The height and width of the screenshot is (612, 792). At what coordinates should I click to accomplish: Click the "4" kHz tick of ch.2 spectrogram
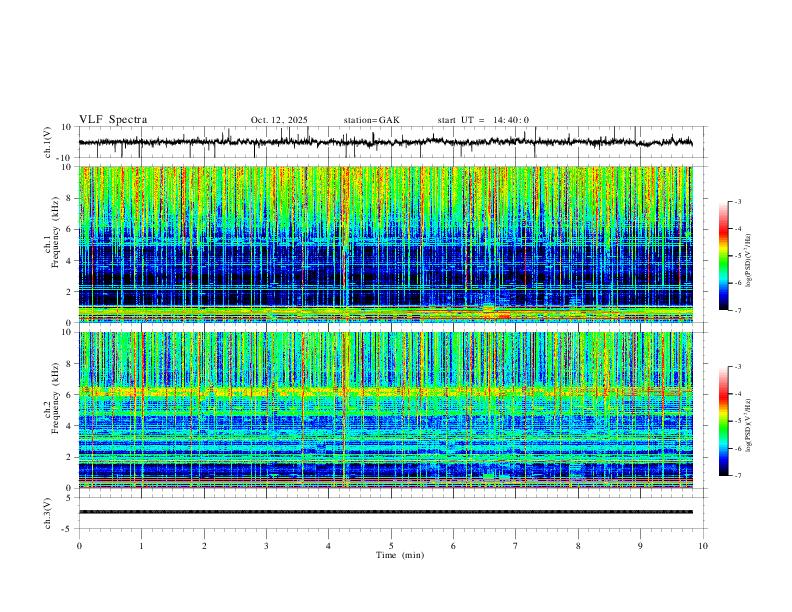tap(69, 426)
